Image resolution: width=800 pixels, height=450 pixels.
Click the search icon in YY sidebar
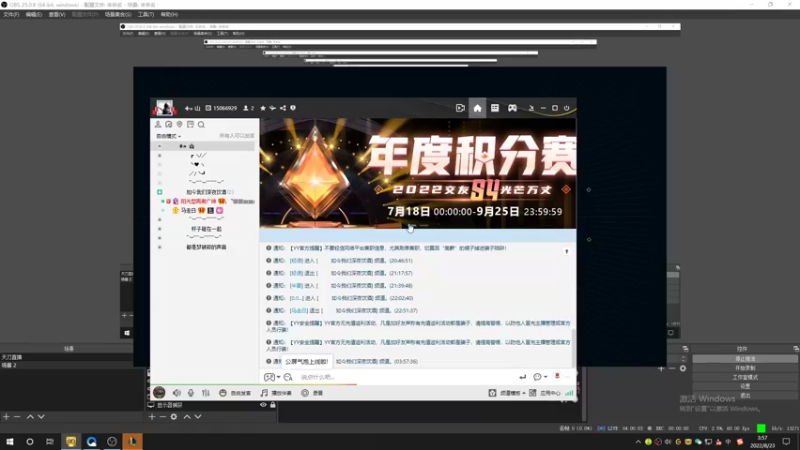coord(202,124)
